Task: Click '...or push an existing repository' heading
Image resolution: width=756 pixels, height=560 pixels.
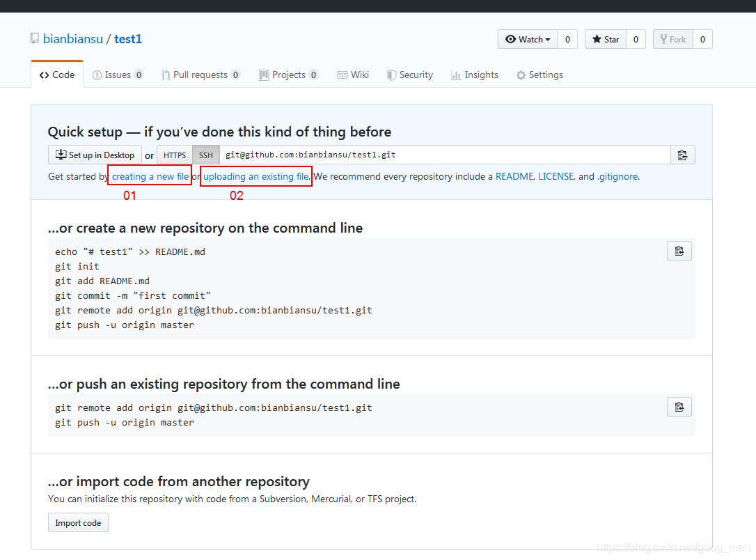Action: coord(223,384)
